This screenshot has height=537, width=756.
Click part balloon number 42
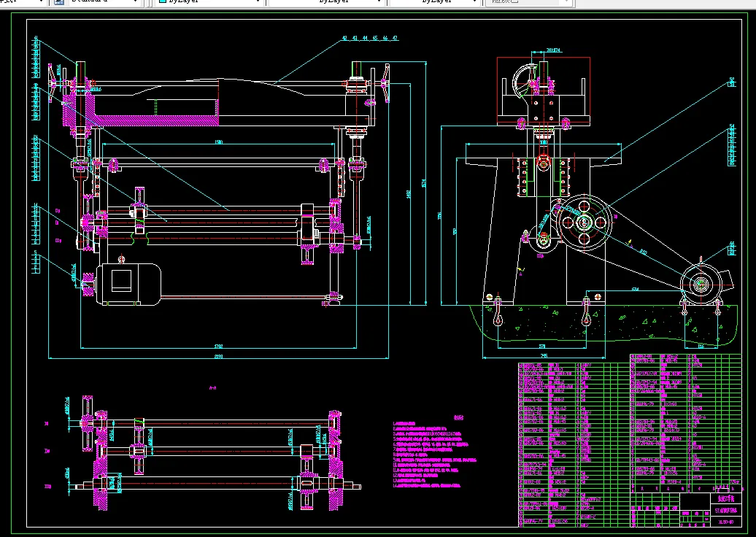[344, 38]
